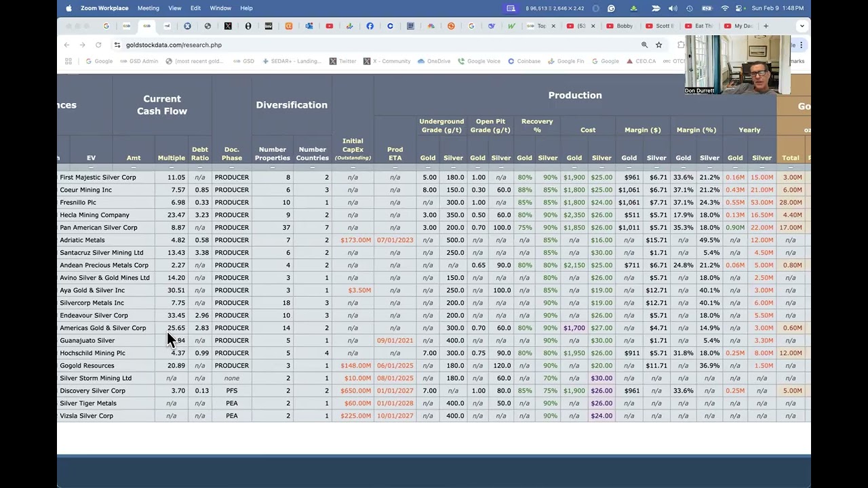Open the View menu in menu bar
Viewport: 868px width, 488px height.
click(175, 8)
